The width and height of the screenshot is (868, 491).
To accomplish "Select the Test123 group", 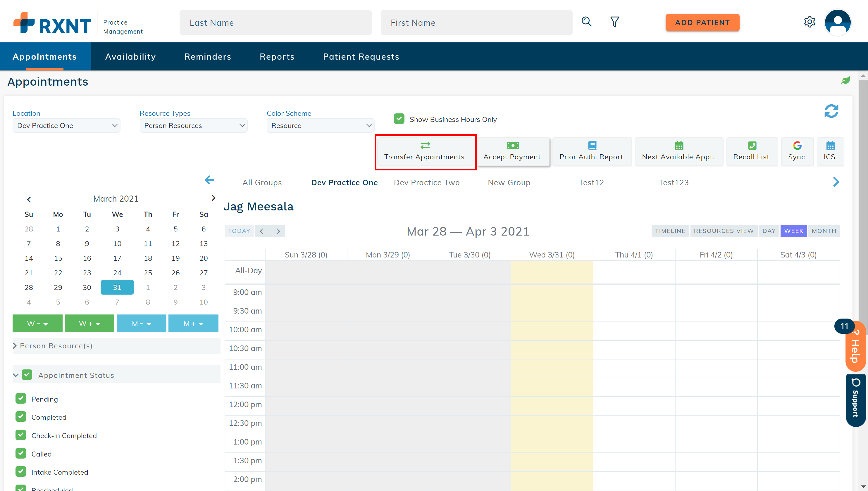I will pos(674,182).
